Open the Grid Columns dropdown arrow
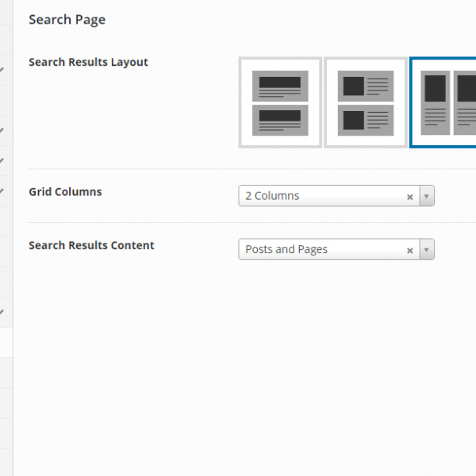This screenshot has height=476, width=476. (427, 196)
